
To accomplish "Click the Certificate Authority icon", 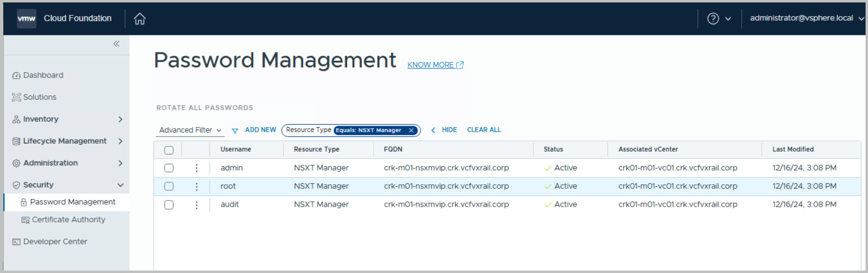I will click(25, 220).
